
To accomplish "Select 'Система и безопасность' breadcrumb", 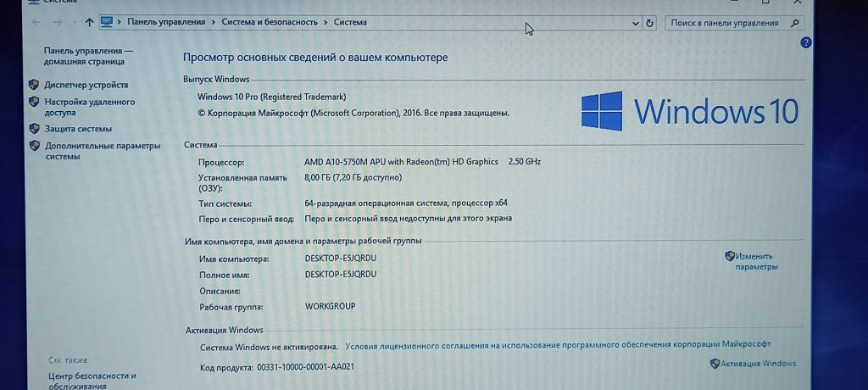I will pos(270,22).
